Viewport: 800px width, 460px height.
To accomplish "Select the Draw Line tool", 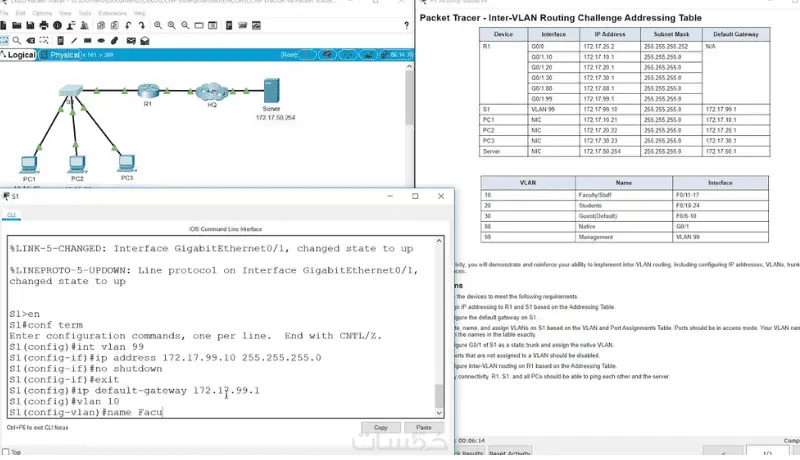I will tap(74, 40).
